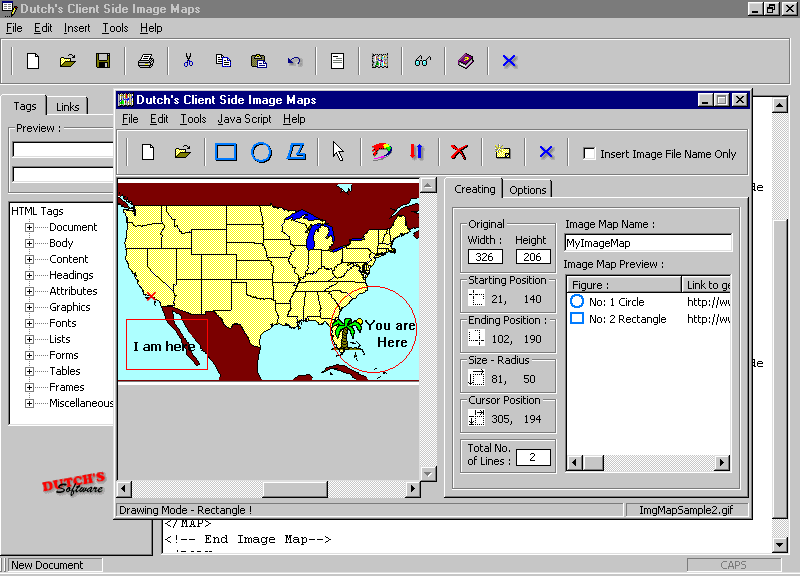Expand the Forms tree node

(30, 356)
